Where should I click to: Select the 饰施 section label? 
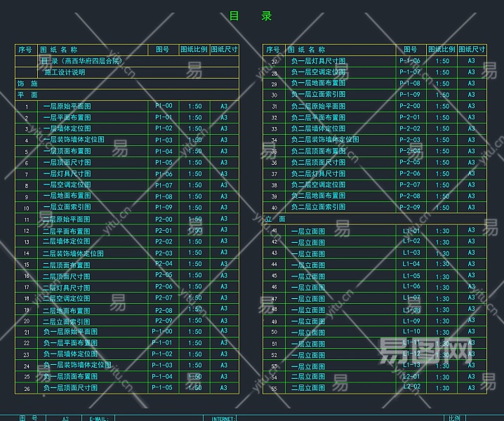click(27, 83)
